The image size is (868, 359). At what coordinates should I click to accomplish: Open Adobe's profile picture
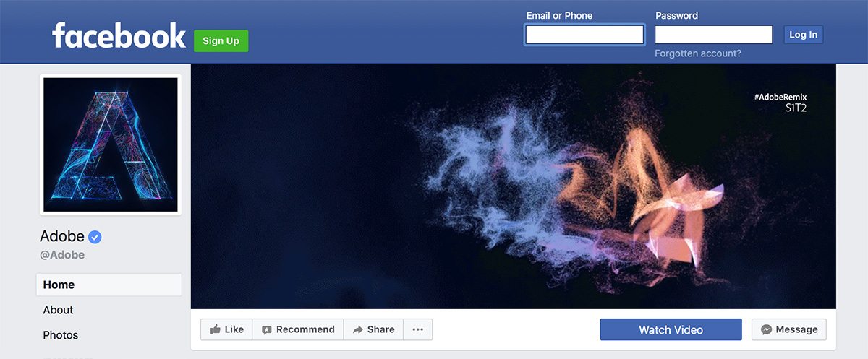point(110,144)
